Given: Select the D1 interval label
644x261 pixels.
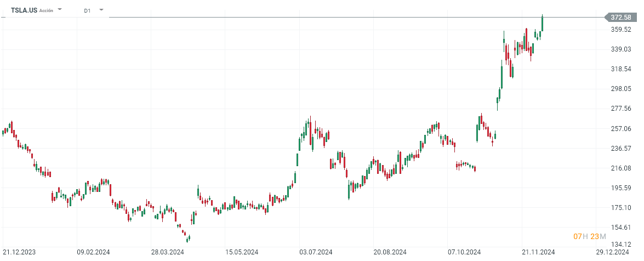Looking at the screenshot, I should pyautogui.click(x=88, y=10).
